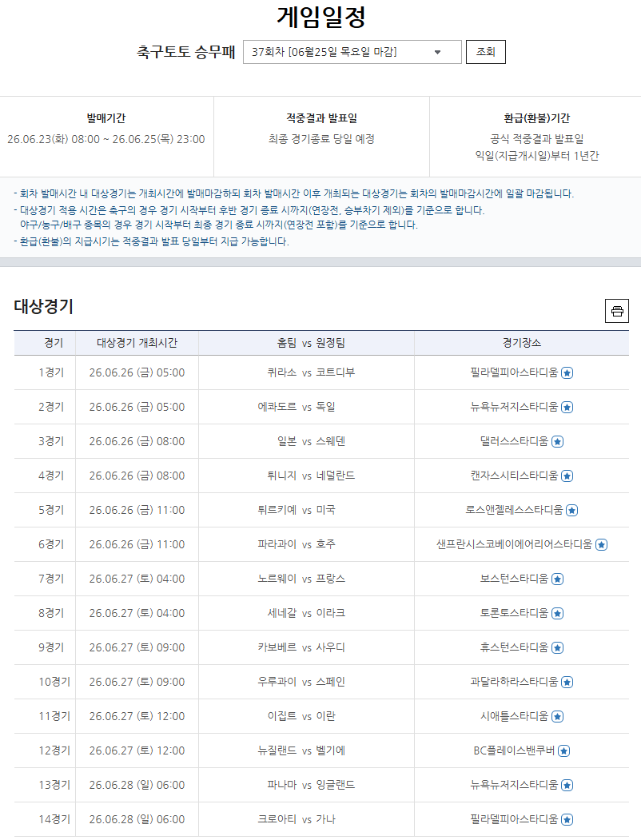Click the 조회 search button
This screenshot has width=641, height=840.
tap(486, 52)
